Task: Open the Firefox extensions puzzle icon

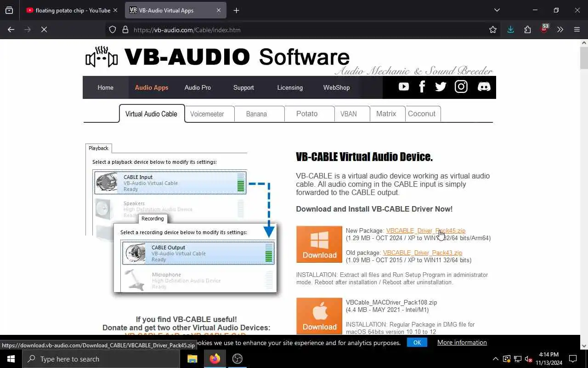Action: click(527, 29)
